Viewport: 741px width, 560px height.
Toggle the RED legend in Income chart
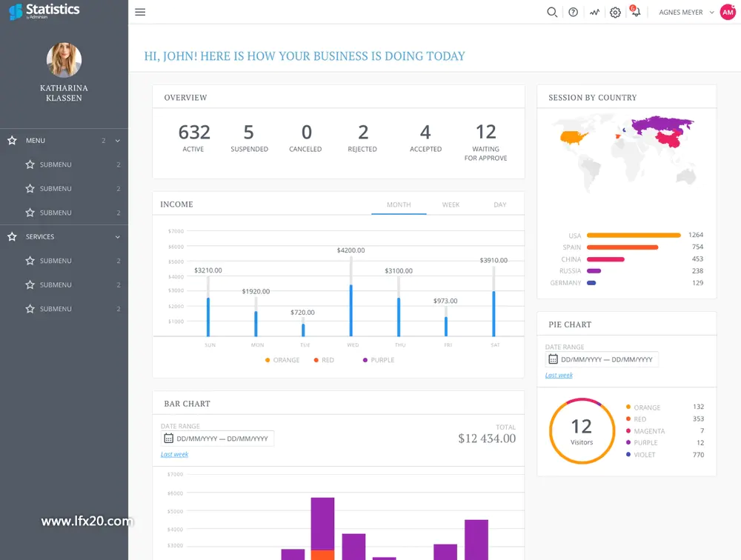[324, 360]
